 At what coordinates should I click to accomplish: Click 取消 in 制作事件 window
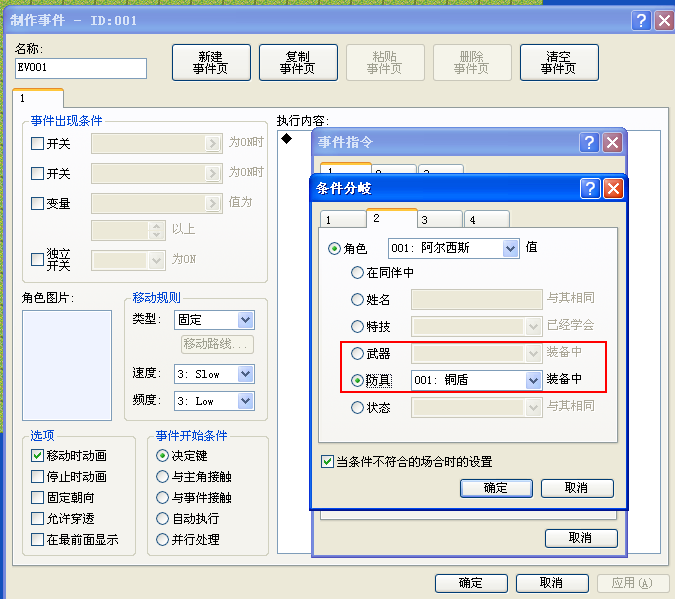coord(552,583)
